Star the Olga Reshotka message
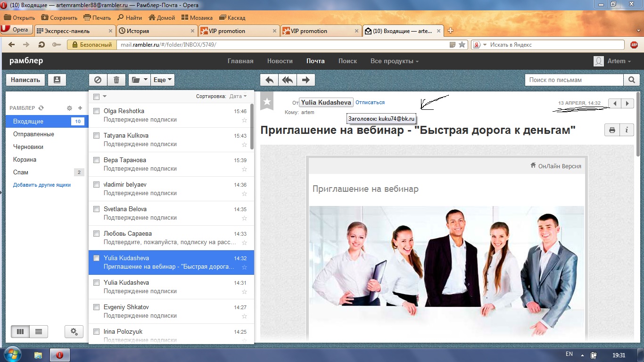Image resolution: width=644 pixels, height=362 pixels. click(244, 120)
